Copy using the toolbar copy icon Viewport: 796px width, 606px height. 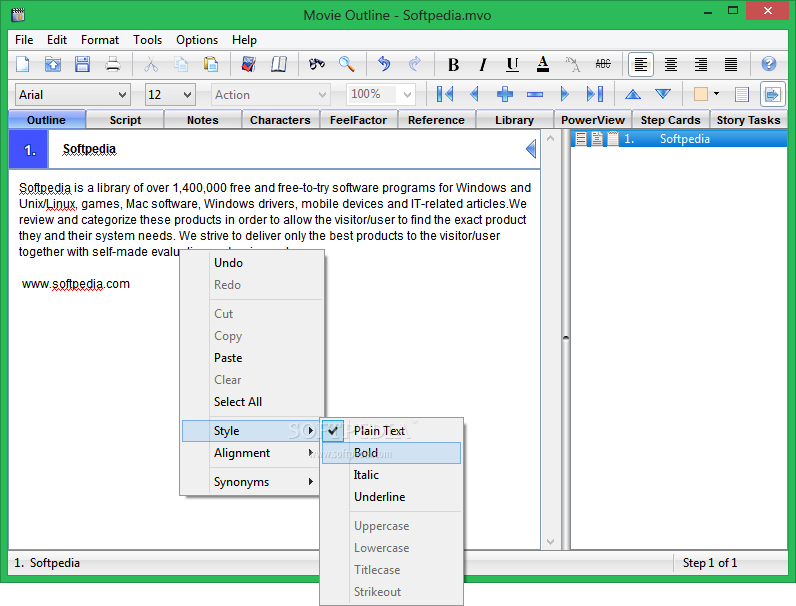coord(181,64)
